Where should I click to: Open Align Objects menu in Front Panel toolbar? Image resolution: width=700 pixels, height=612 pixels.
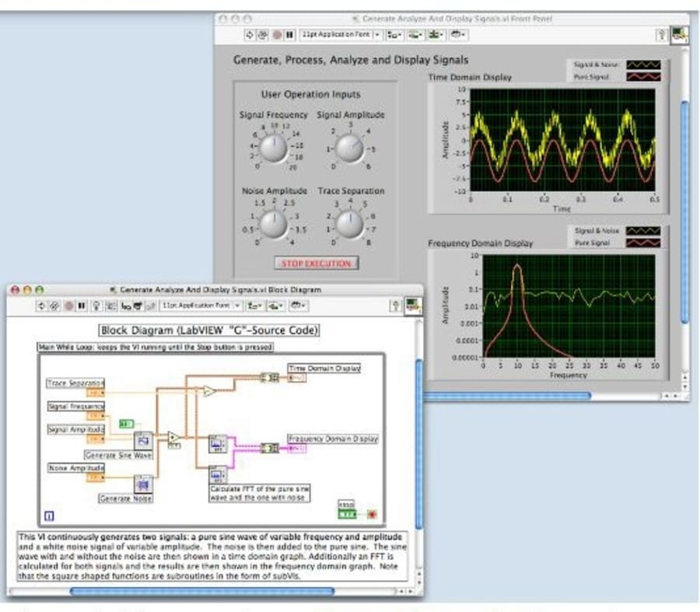click(x=394, y=34)
